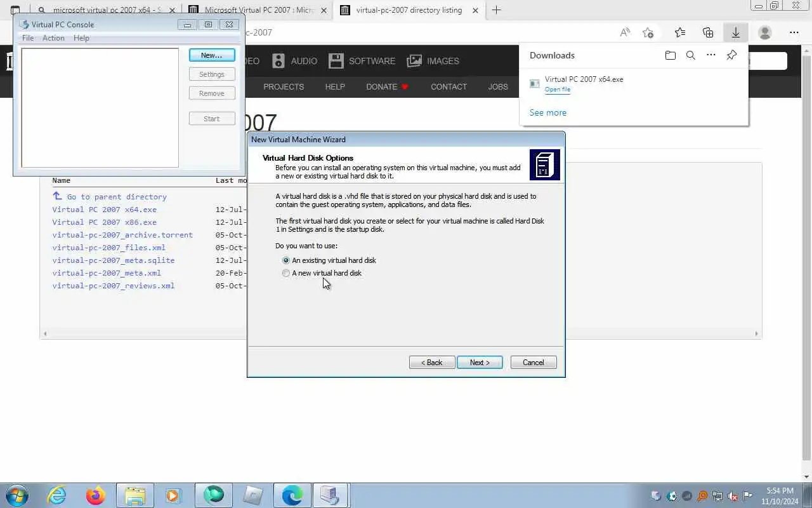Click New... button in Virtual PC Console
Viewport: 812px width, 508px height.
click(212, 55)
